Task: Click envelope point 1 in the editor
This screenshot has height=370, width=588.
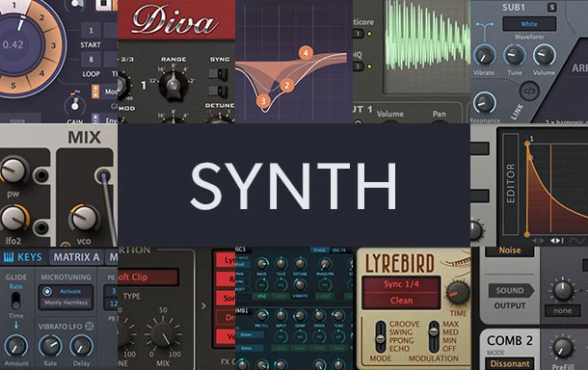Action: tap(527, 144)
